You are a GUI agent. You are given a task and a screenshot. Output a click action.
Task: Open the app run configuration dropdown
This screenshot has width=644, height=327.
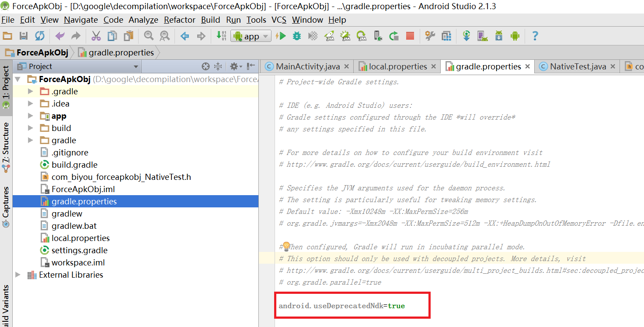click(251, 36)
